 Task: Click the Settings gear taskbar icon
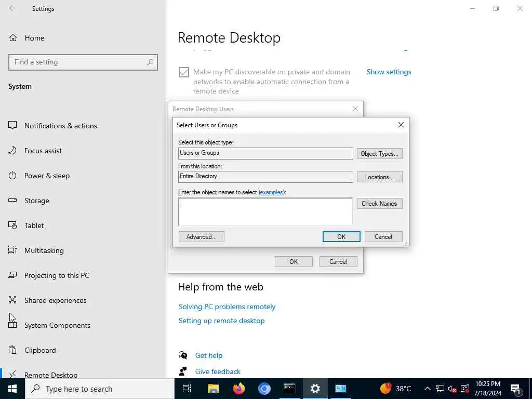[315, 389]
